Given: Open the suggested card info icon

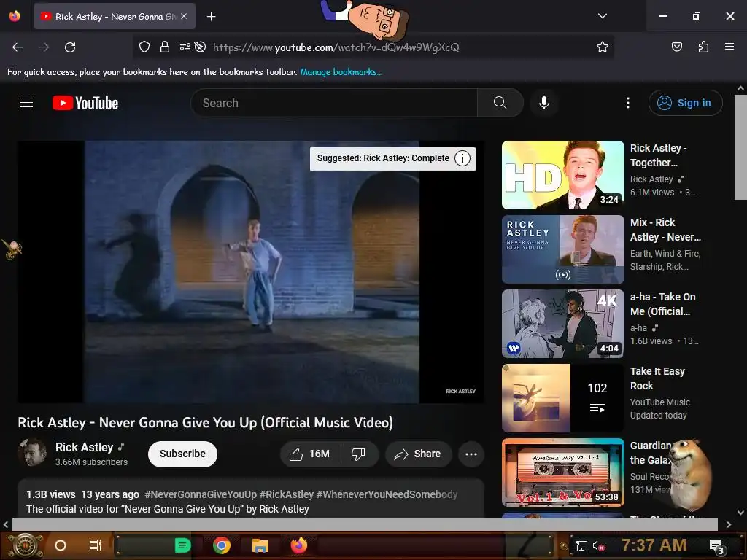Looking at the screenshot, I should coord(462,158).
